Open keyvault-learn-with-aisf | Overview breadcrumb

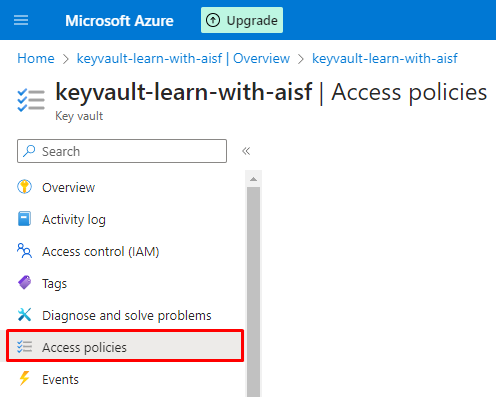click(x=183, y=58)
